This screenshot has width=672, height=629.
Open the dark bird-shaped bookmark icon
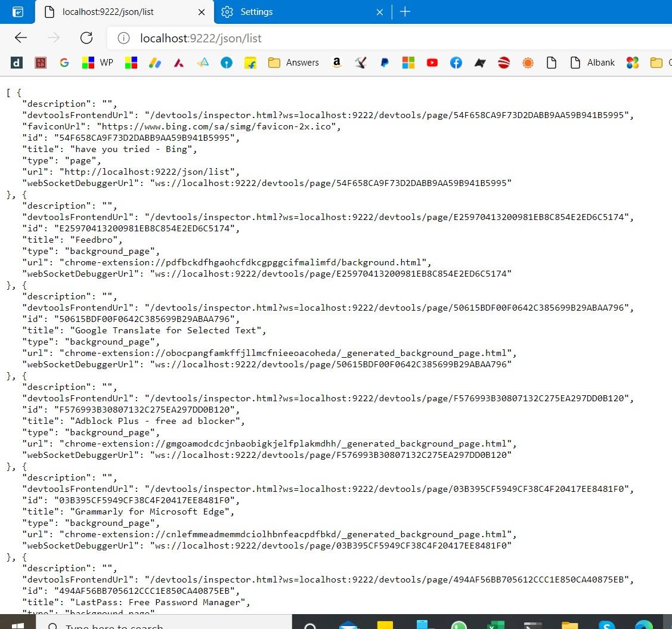tap(480, 63)
